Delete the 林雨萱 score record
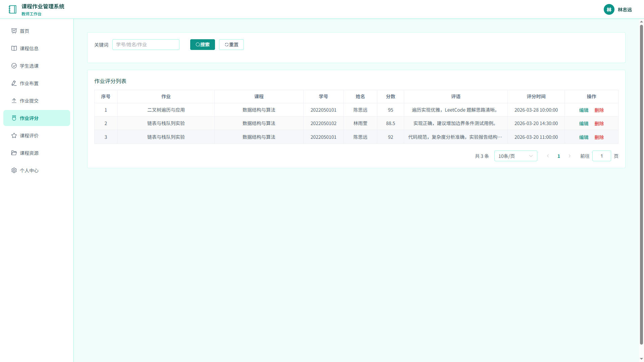This screenshot has width=644, height=362. click(x=599, y=123)
